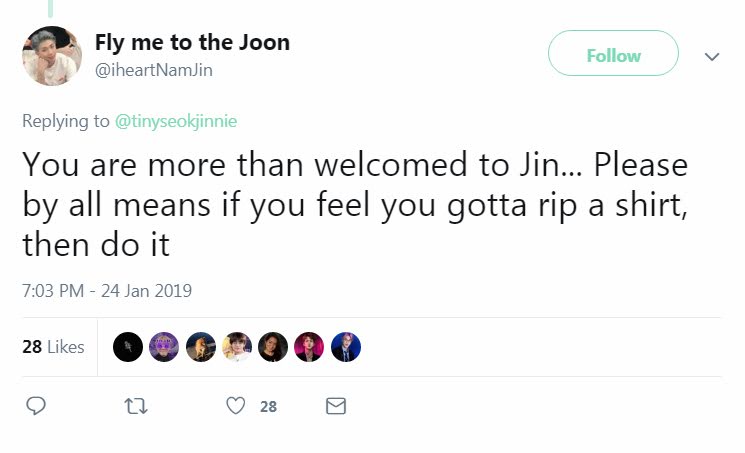Open the purple avatar in the likers row
Screen dimensions: 745x453
(164, 347)
